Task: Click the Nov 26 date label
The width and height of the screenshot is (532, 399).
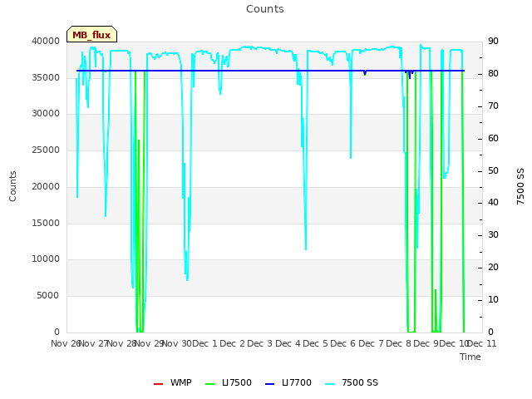Action: (x=65, y=343)
